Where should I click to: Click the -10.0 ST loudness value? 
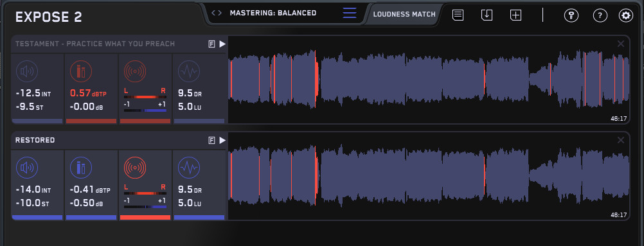(31, 204)
